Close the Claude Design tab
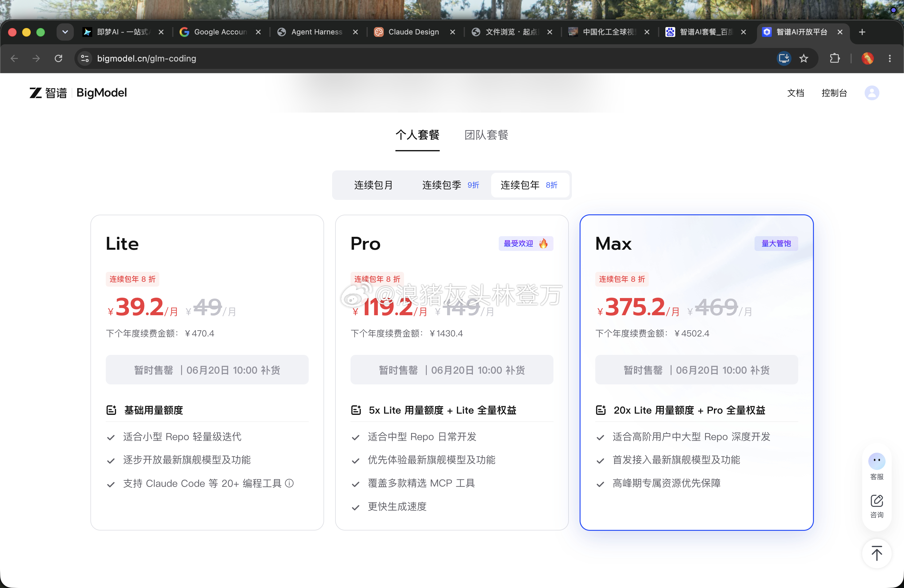 coord(453,32)
